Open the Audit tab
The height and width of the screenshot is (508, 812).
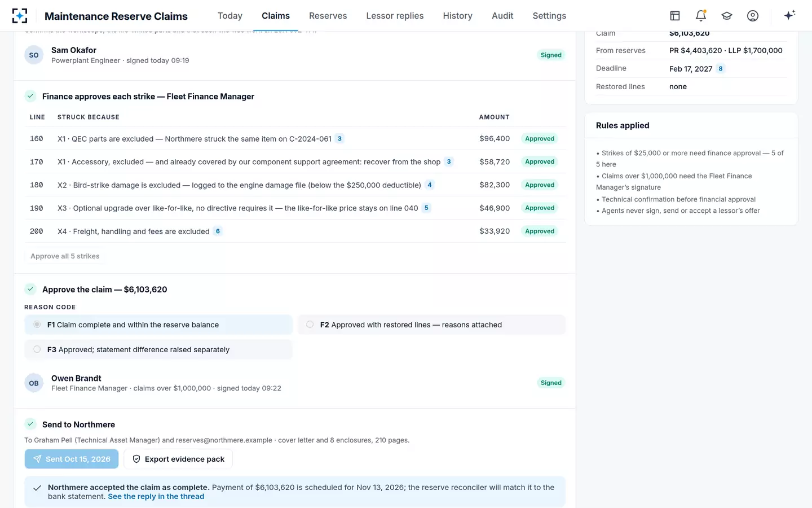point(502,16)
